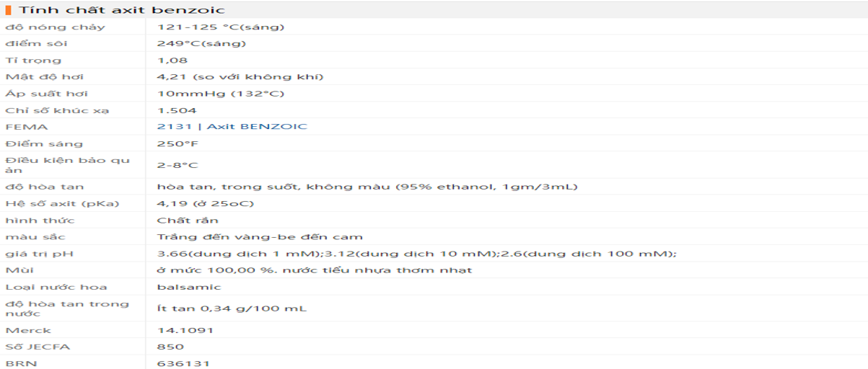This screenshot has width=868, height=369.
Task: Click the Tính chất axit benzoic heading
Action: 121,10
